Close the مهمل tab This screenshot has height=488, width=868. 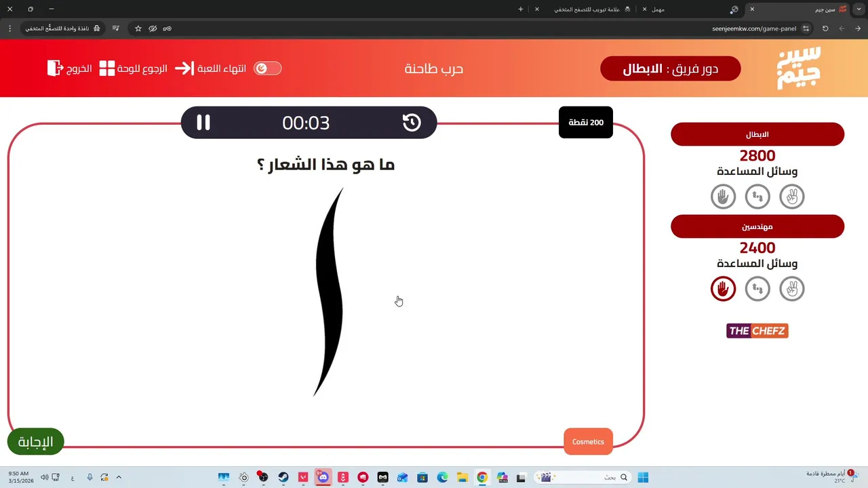(x=644, y=9)
